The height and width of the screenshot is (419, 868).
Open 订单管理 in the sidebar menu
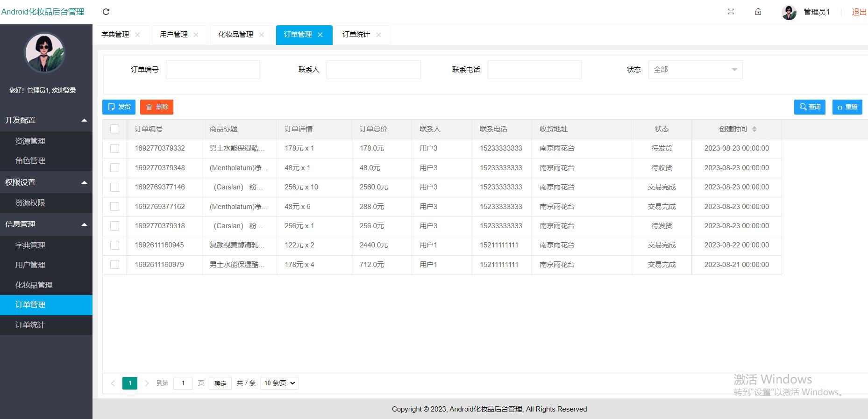(46, 305)
